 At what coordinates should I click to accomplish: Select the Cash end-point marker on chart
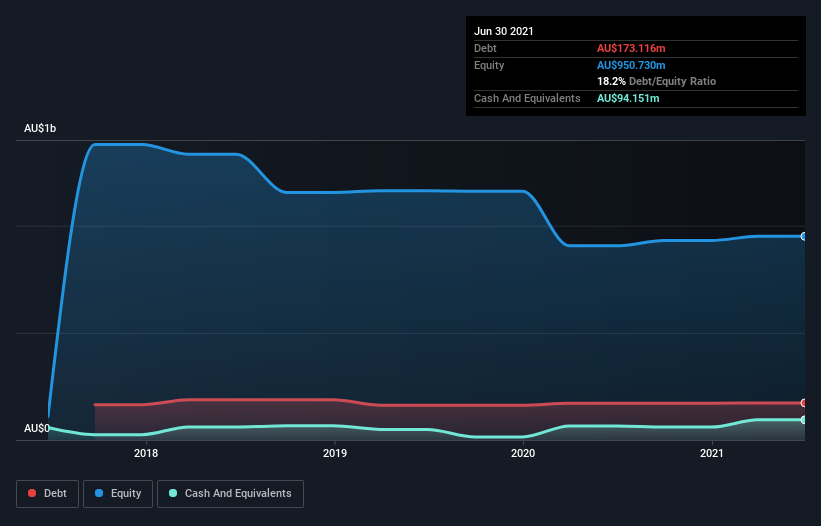(804, 420)
